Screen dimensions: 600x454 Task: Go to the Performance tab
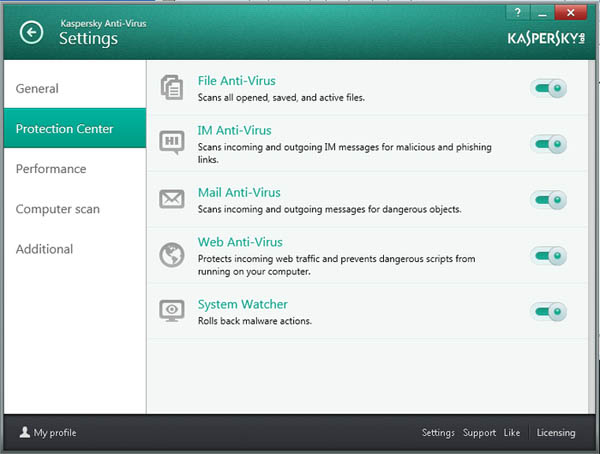(x=75, y=169)
